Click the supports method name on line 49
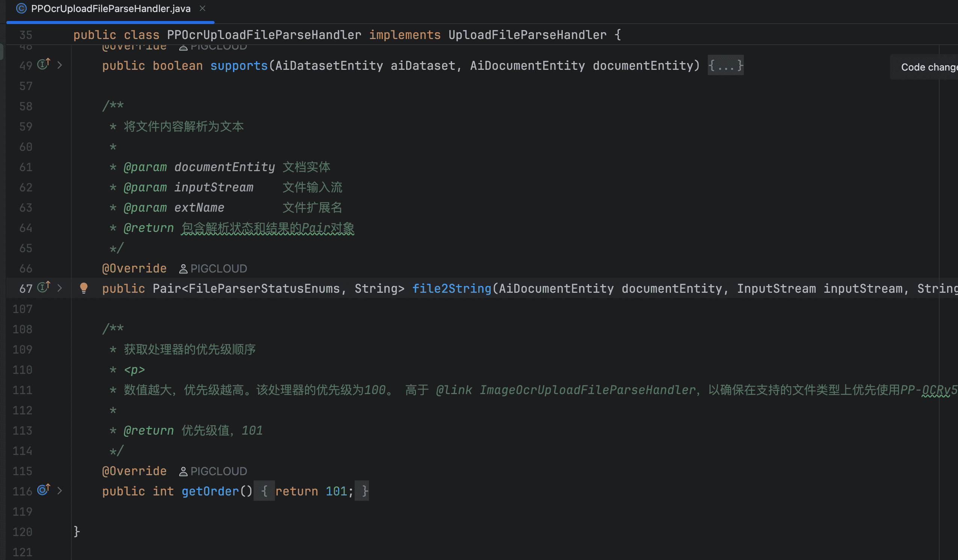 coord(239,66)
